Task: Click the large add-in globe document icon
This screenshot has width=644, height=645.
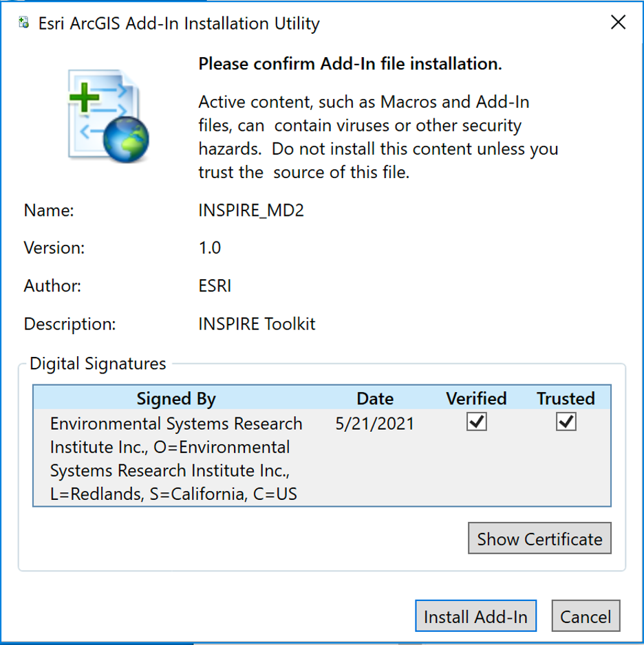Action: [109, 116]
